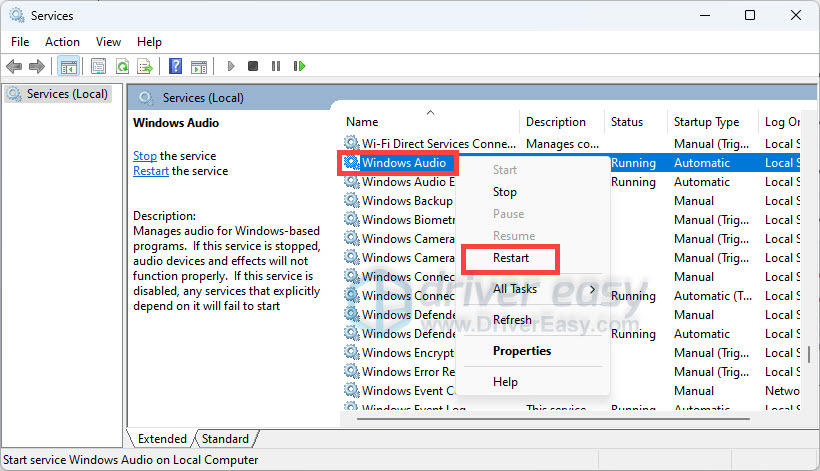Viewport: 820px width, 471px height.
Task: Click the Restart the service link
Action: point(151,171)
